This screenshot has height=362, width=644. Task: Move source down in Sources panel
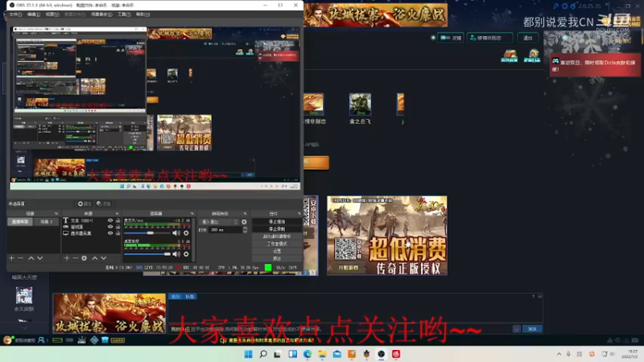pyautogui.click(x=104, y=258)
